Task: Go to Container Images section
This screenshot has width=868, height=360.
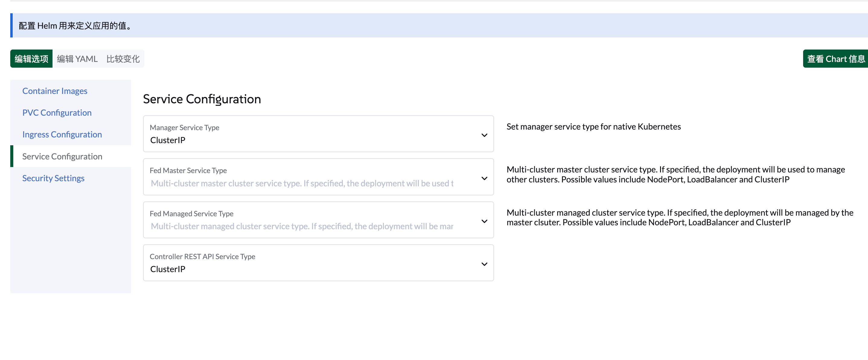Action: [55, 91]
